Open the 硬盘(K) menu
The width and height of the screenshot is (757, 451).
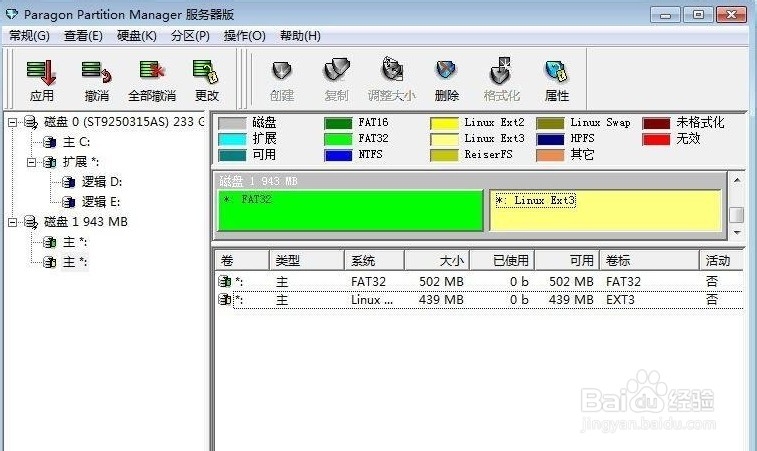(137, 36)
